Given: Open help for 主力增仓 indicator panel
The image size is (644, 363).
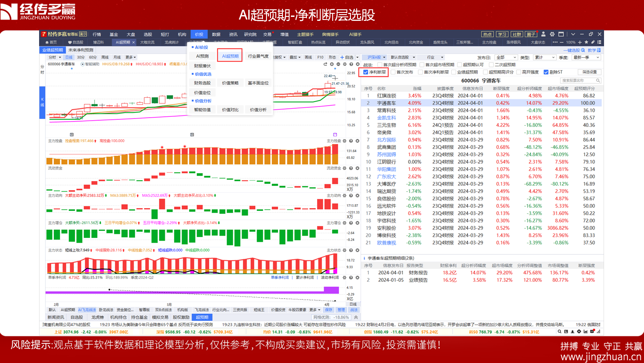Looking at the screenshot, I should point(351,223).
